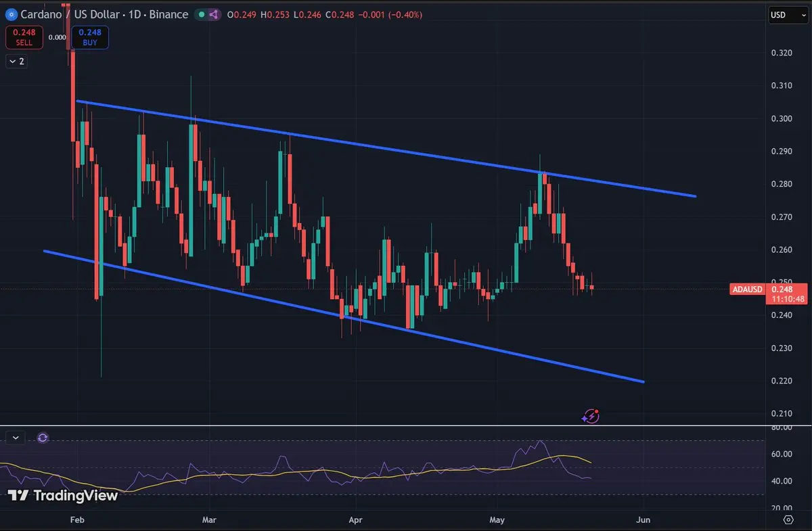Click 60.00 on the RSI axis
Viewport: 812px width, 531px height.
pyautogui.click(x=782, y=454)
